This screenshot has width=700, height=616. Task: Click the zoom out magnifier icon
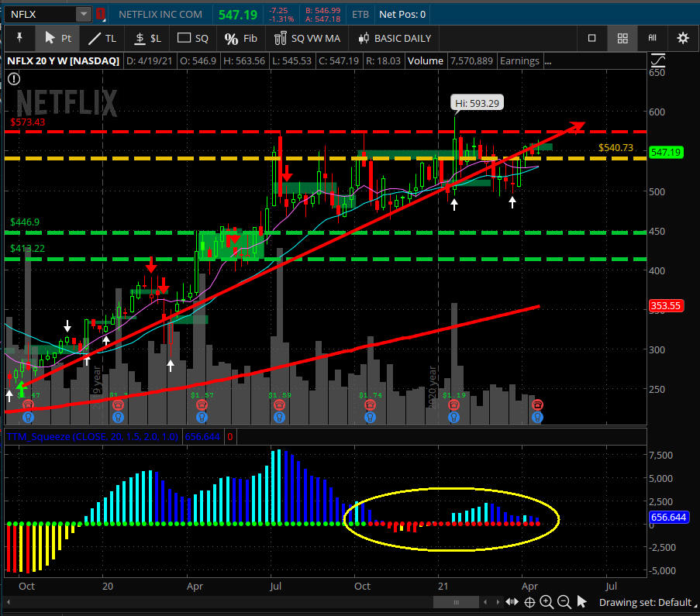click(x=564, y=602)
